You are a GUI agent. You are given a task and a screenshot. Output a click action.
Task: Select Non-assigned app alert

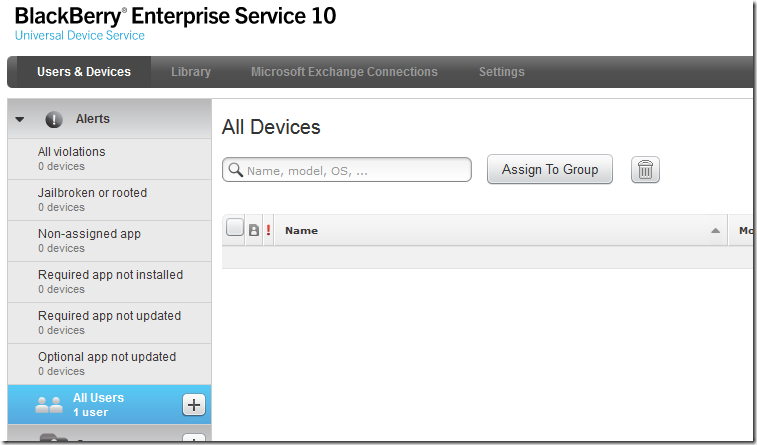[110, 241]
